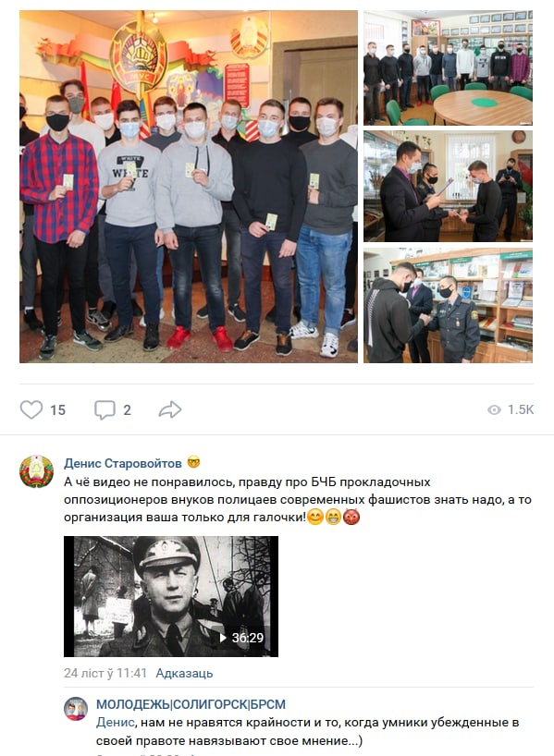Click the comment timestamp 24 ліст

(105, 673)
